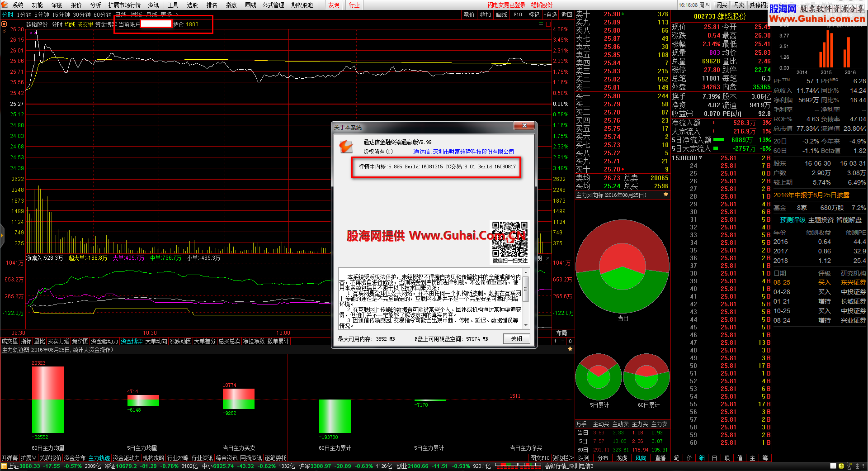868x471 pixels.
Task: Toggle the 值 value view button
Action: coord(740,458)
